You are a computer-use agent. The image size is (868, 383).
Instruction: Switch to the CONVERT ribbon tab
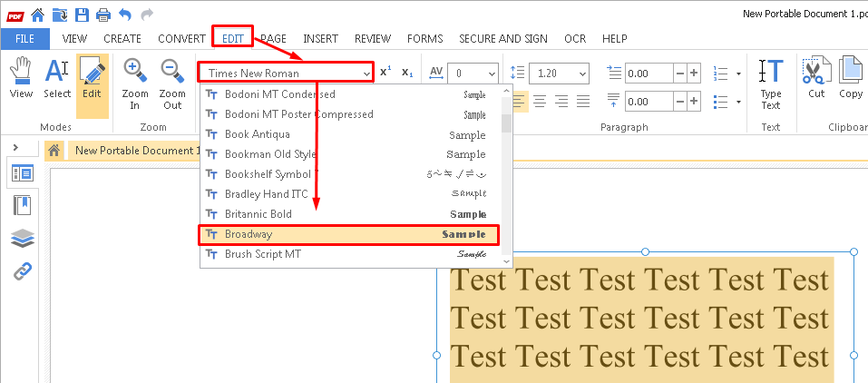tap(181, 39)
